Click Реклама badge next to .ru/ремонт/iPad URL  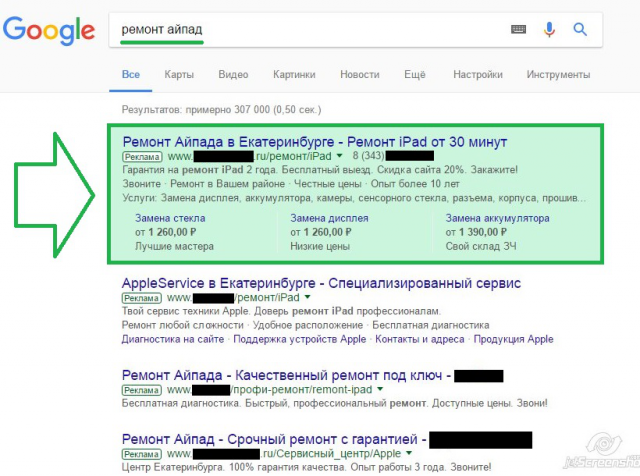tap(142, 157)
